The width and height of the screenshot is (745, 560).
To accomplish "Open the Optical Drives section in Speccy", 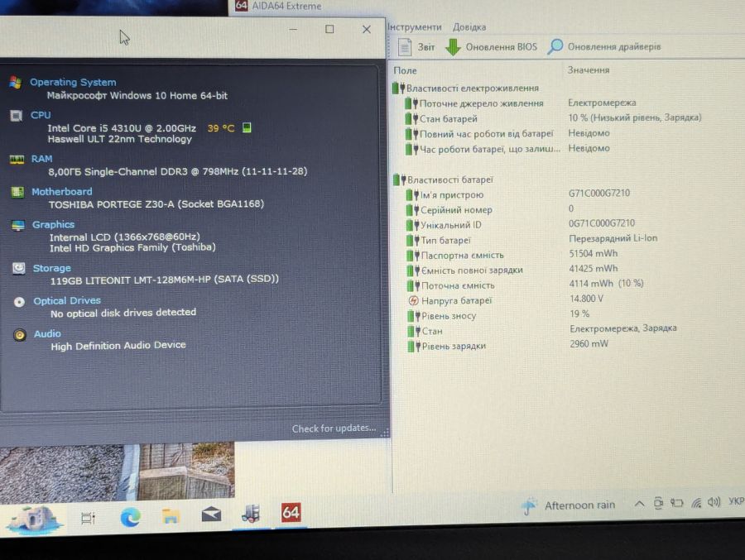I will click(x=67, y=300).
